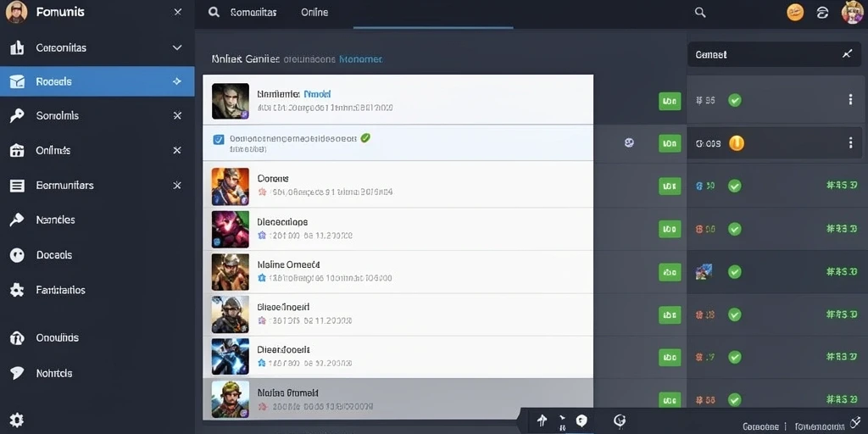This screenshot has height=434, width=868.
Task: Click the green button on Dlececriops row
Action: [x=670, y=229]
